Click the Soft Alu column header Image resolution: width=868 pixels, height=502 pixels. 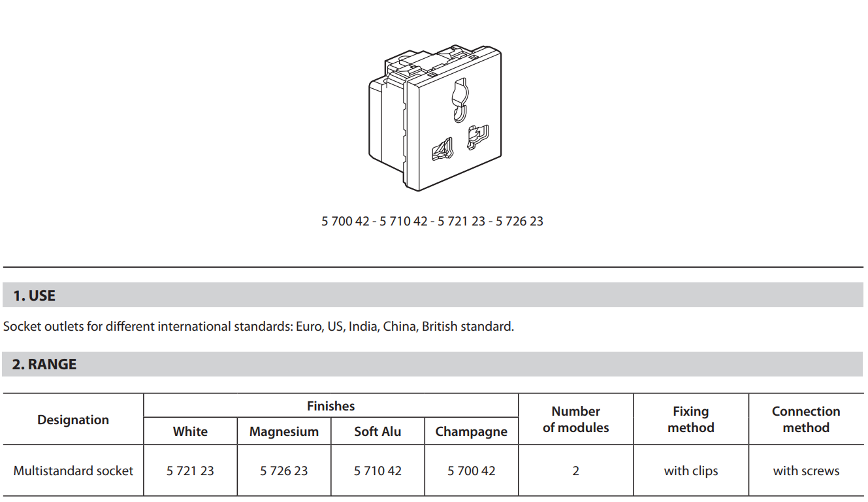378,431
